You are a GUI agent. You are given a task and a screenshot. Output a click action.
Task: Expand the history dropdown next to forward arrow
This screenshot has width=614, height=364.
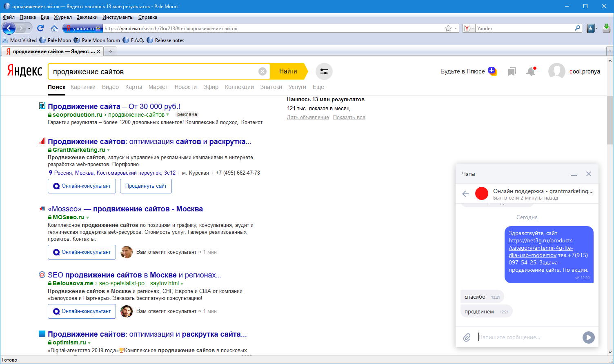coord(29,28)
